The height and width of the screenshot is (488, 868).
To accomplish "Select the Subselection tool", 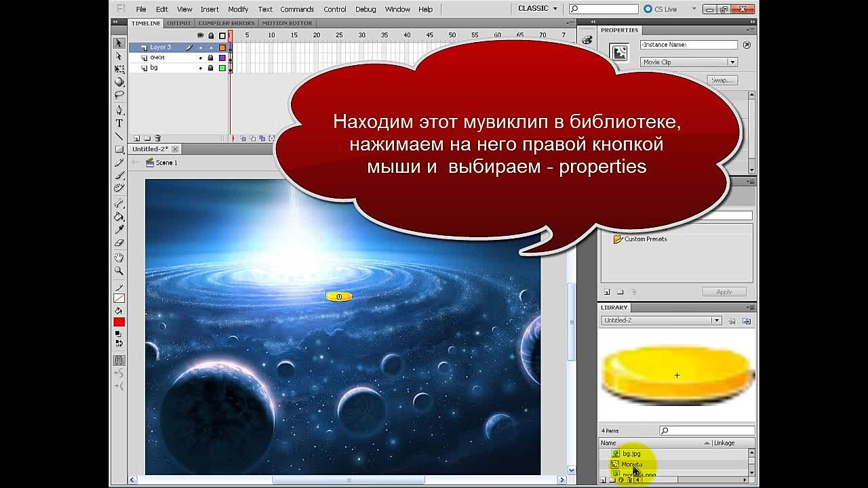I will point(119,56).
